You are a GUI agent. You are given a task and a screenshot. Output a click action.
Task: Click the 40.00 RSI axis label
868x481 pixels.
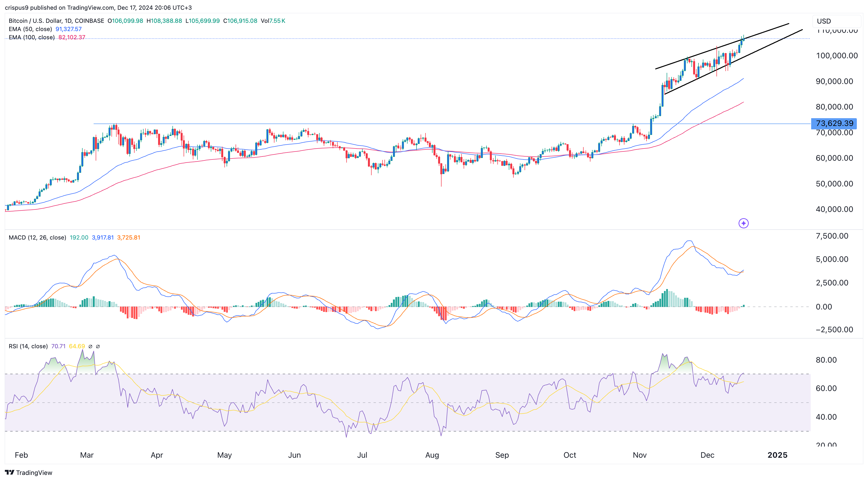(826, 417)
